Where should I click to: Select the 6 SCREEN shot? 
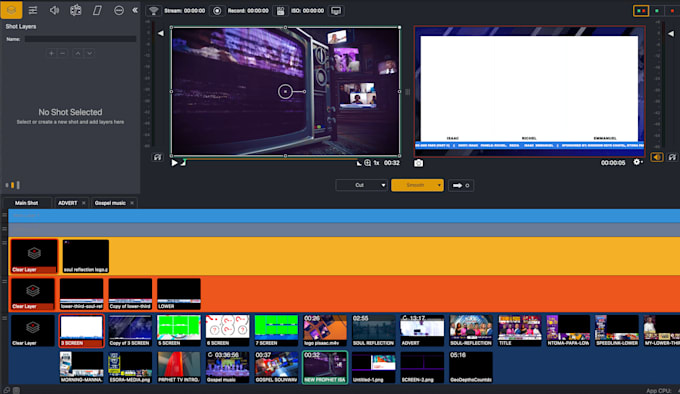point(227,331)
